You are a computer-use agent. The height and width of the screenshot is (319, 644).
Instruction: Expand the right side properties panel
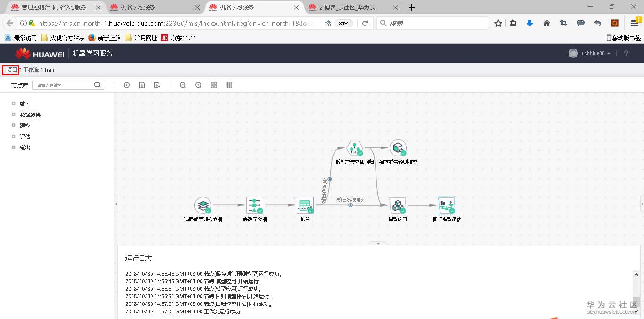642,204
